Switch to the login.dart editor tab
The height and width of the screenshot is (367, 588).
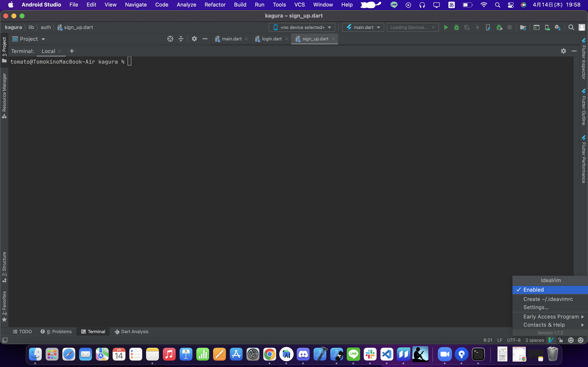coord(271,39)
